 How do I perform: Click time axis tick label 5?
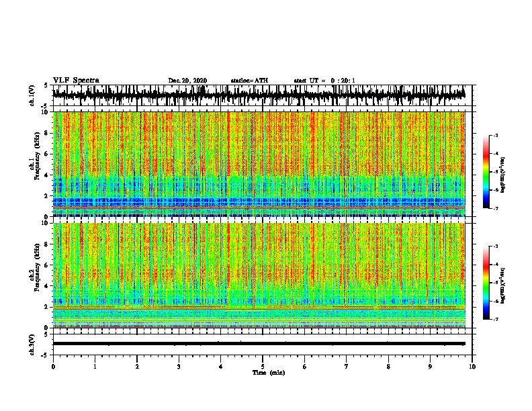tap(263, 367)
